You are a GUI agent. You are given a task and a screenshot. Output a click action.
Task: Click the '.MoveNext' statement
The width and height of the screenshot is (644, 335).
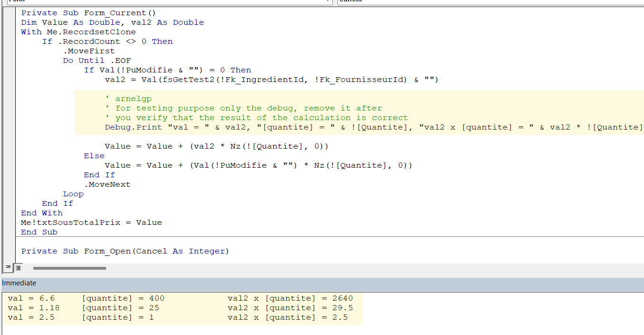(x=107, y=184)
